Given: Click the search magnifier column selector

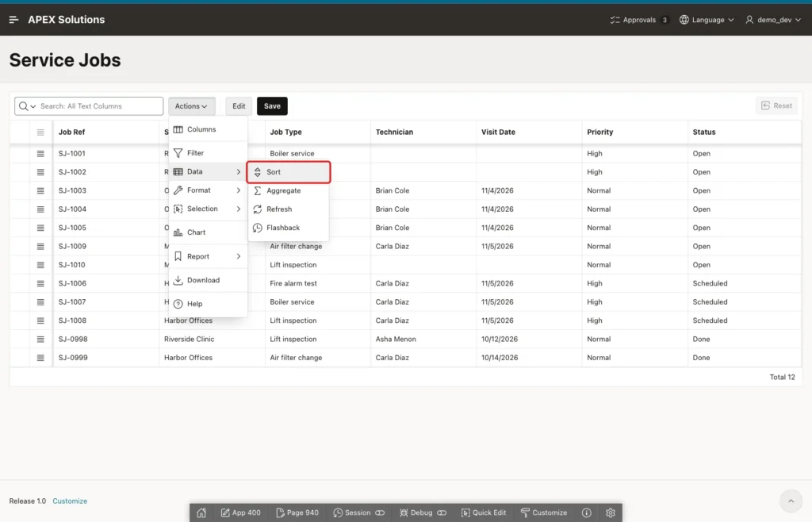Looking at the screenshot, I should point(27,106).
